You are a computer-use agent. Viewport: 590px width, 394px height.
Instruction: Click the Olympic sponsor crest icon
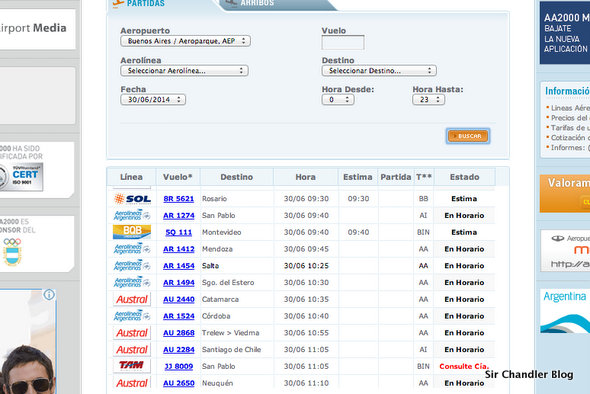pos(12,252)
